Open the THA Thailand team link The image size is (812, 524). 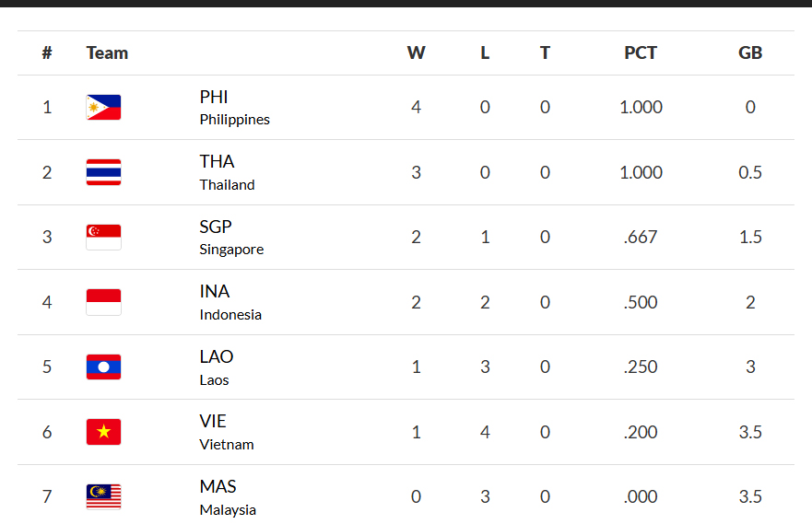(x=227, y=172)
